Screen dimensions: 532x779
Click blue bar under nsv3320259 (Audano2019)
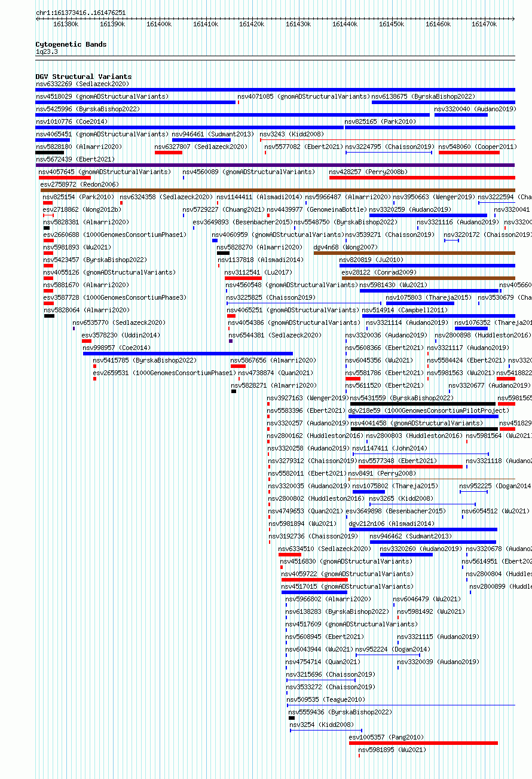[428, 215]
